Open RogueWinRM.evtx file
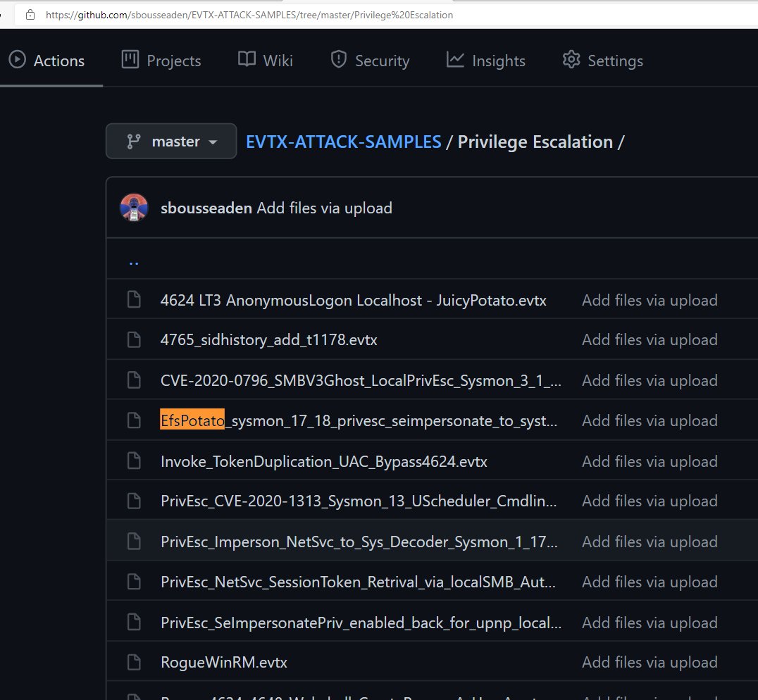 point(224,662)
